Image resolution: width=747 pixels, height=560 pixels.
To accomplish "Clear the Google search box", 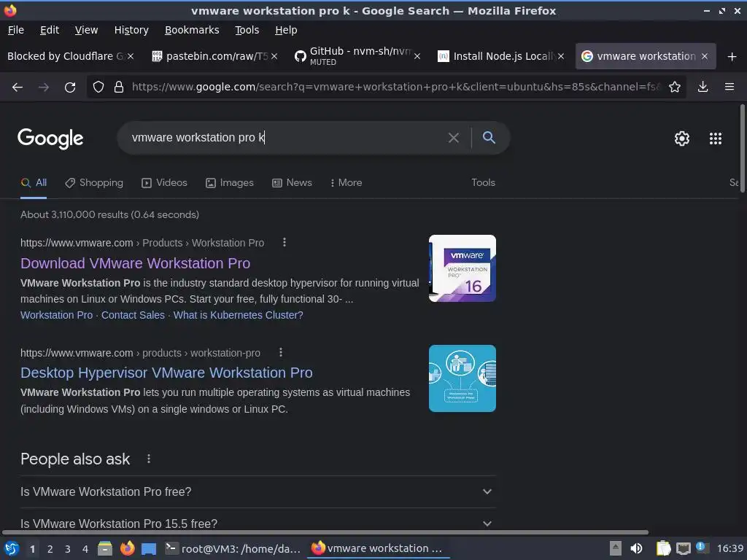I will click(454, 138).
